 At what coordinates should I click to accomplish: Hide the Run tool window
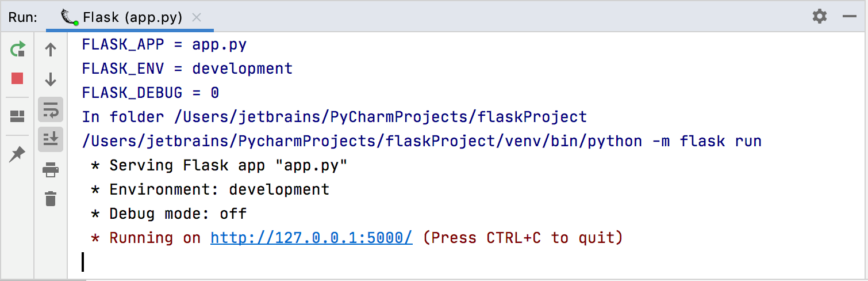point(850,17)
